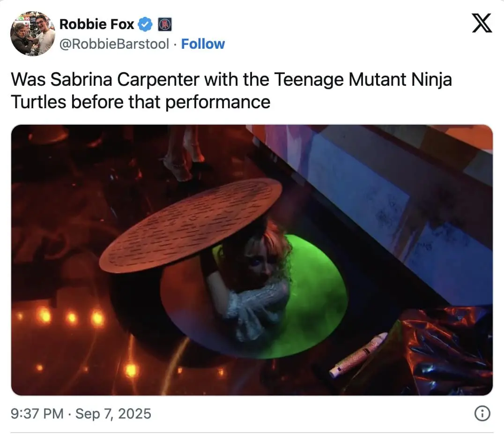The height and width of the screenshot is (434, 504).
Task: Select the circled-i more info control
Action: click(482, 413)
